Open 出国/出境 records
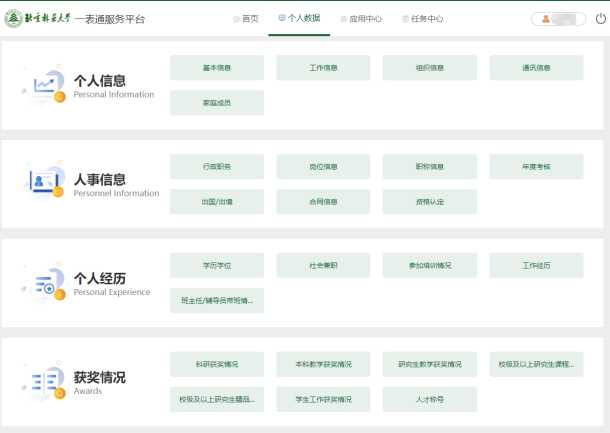Screen dimensions: 610x433 tap(217, 202)
